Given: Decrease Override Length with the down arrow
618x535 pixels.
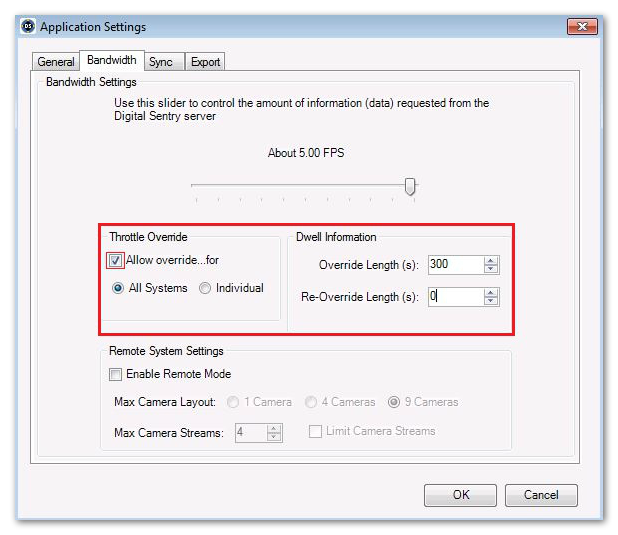Looking at the screenshot, I should tap(491, 269).
